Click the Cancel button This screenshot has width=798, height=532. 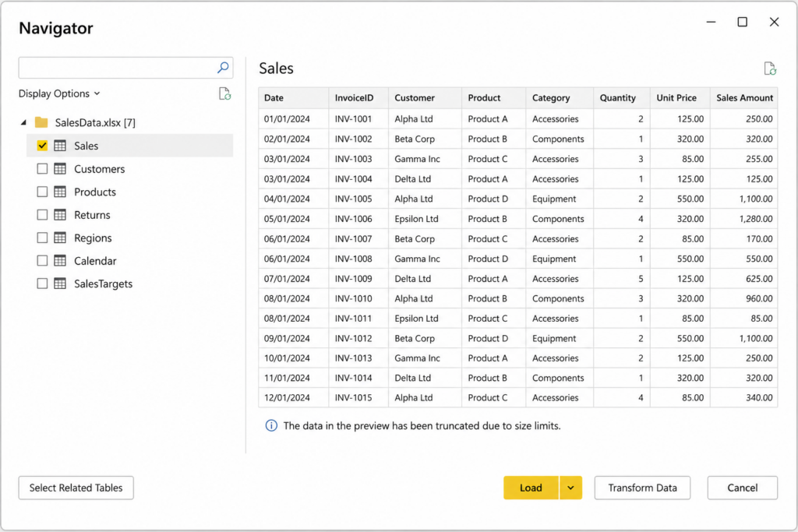[x=742, y=488]
